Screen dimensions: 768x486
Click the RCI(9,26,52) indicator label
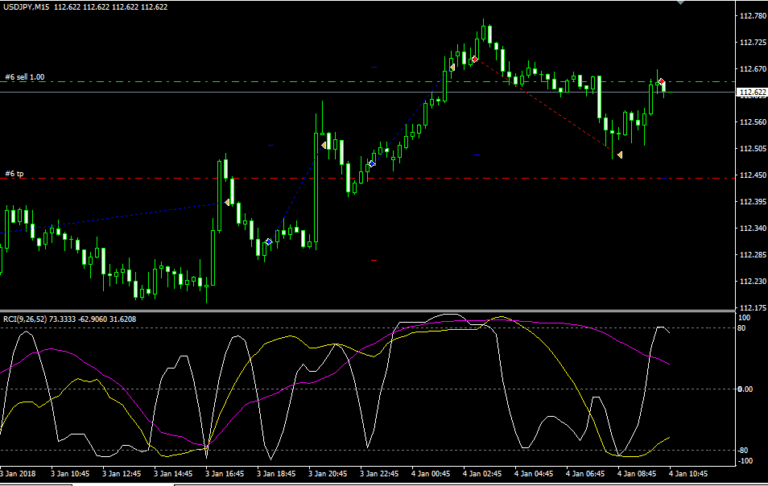(26, 319)
